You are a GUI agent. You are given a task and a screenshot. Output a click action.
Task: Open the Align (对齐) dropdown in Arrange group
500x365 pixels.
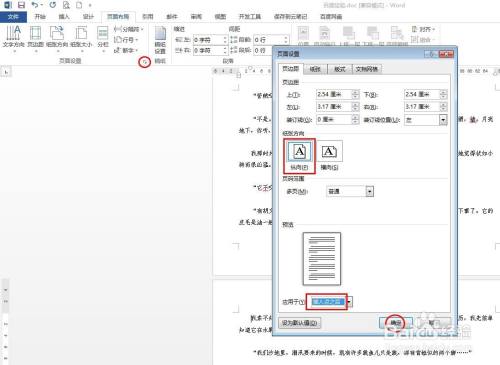(x=423, y=29)
